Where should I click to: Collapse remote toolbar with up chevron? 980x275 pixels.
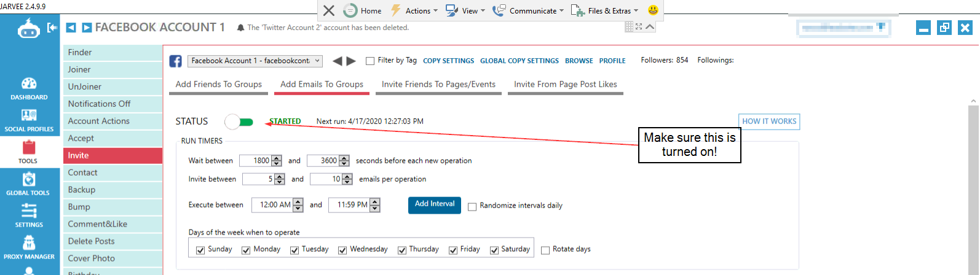(x=650, y=26)
